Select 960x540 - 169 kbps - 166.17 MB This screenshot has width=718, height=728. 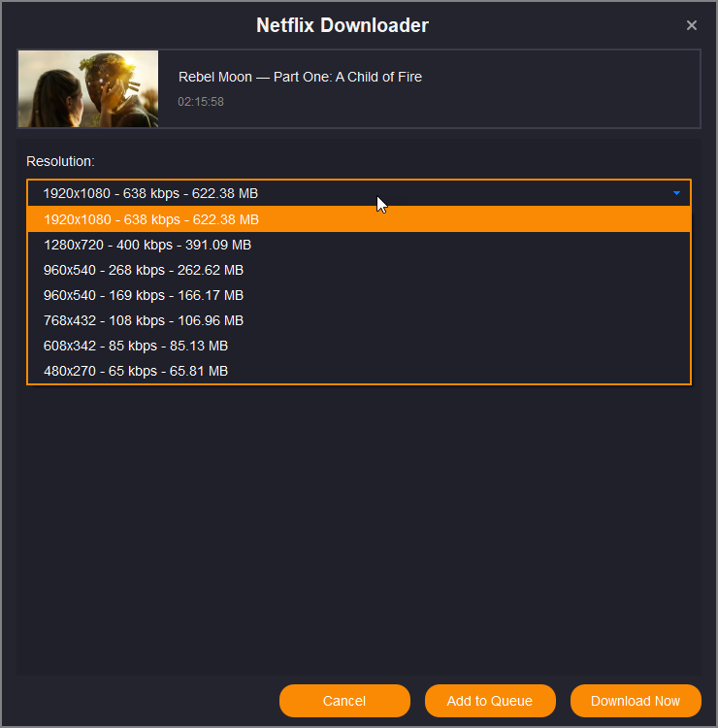coord(359,295)
